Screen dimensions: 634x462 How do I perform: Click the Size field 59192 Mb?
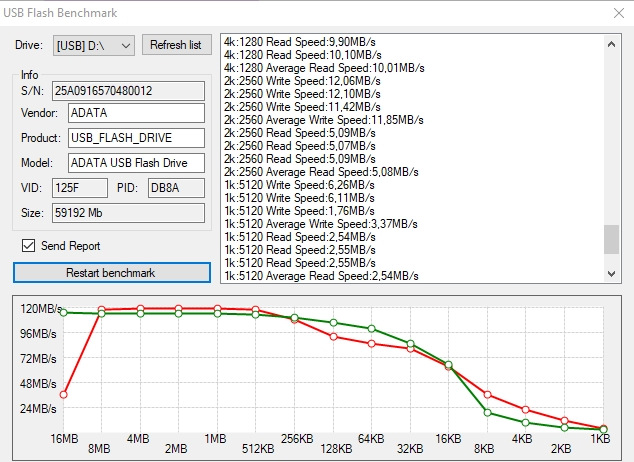click(128, 213)
